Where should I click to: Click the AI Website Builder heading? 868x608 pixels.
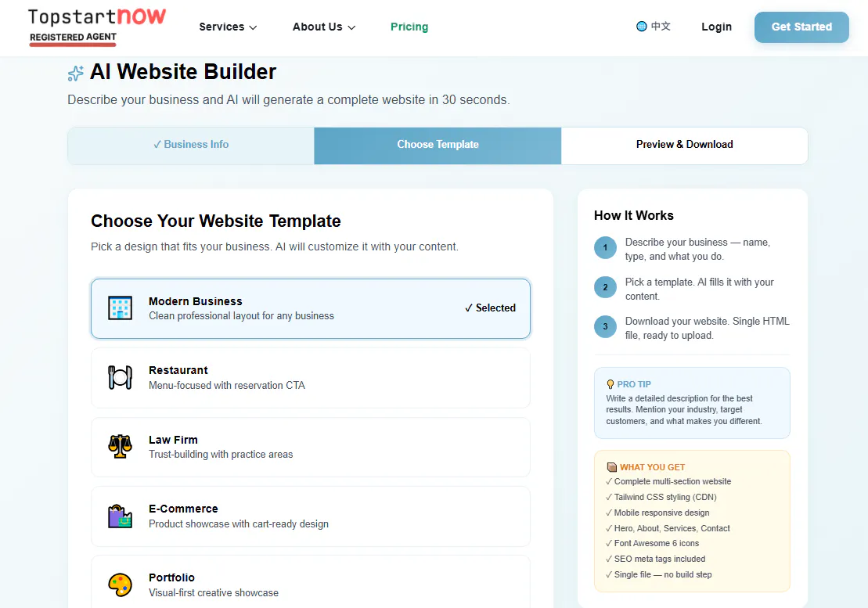point(182,72)
